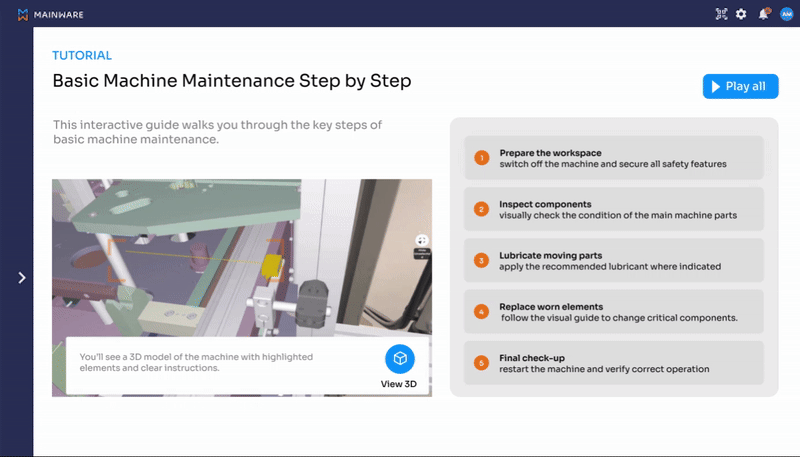The image size is (800, 457).
Task: Click 'restart the machine and verify correct operation'
Action: [x=604, y=369]
